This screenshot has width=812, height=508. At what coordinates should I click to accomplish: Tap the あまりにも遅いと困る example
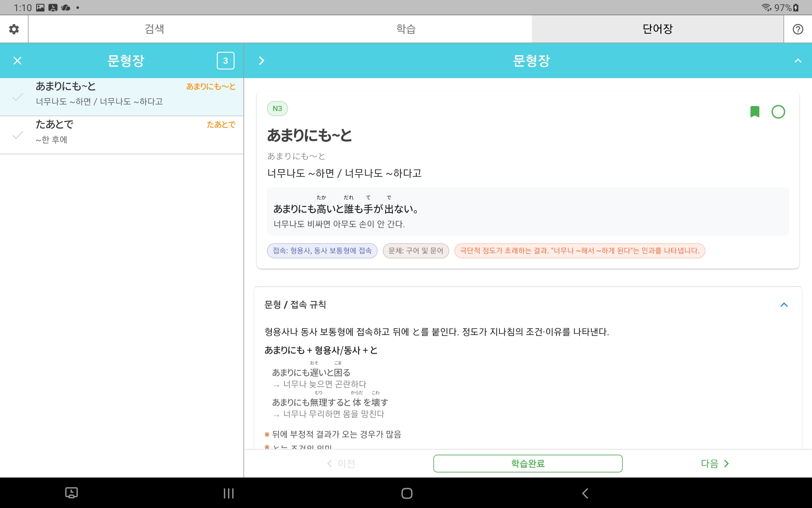(x=311, y=372)
